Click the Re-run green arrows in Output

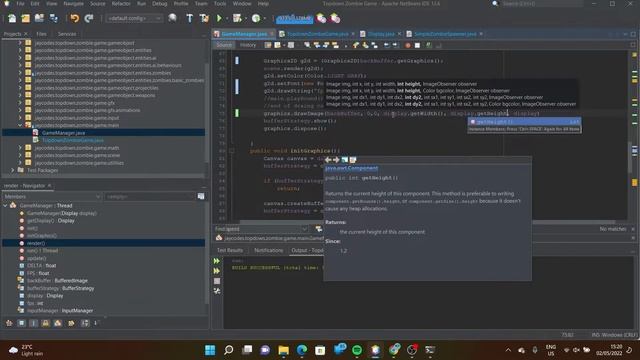pos(217,261)
